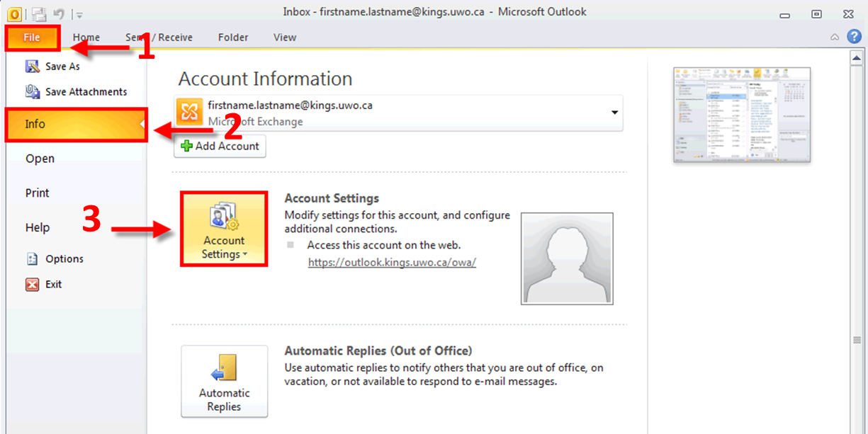Screen dimensions: 868x434
Task: Open the File tab
Action: pos(32,38)
